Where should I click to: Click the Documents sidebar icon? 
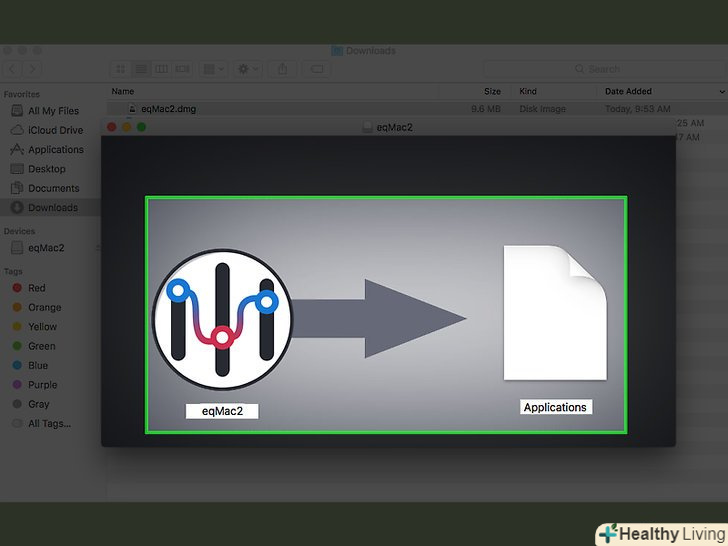(17, 188)
